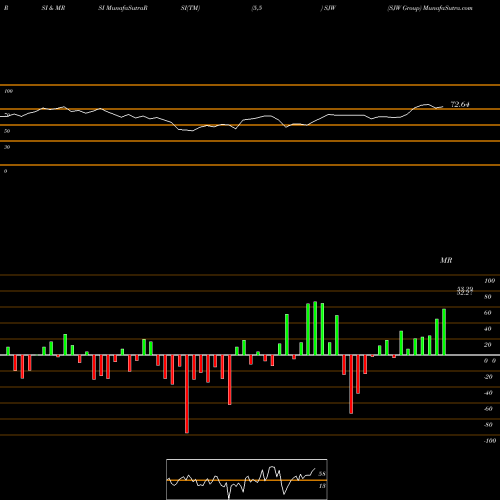Click the ') SJW' ticker header text
This screenshot has height=500, width=500.
point(328,8)
